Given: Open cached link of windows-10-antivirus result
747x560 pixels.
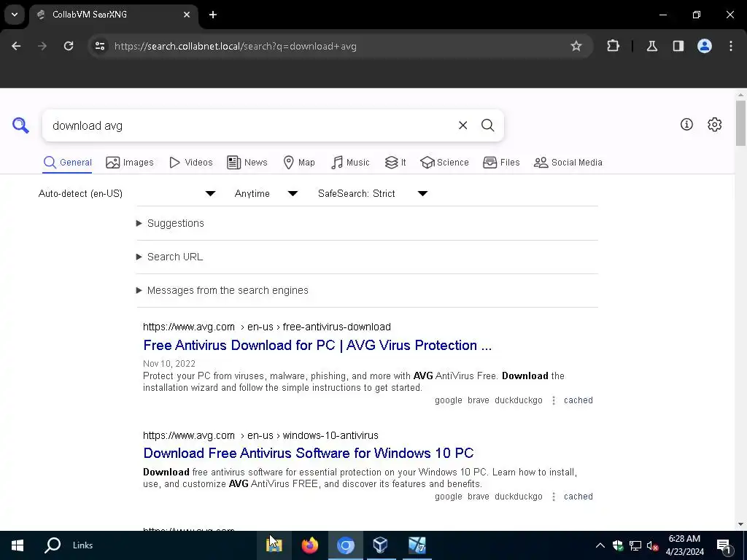Looking at the screenshot, I should [578, 496].
